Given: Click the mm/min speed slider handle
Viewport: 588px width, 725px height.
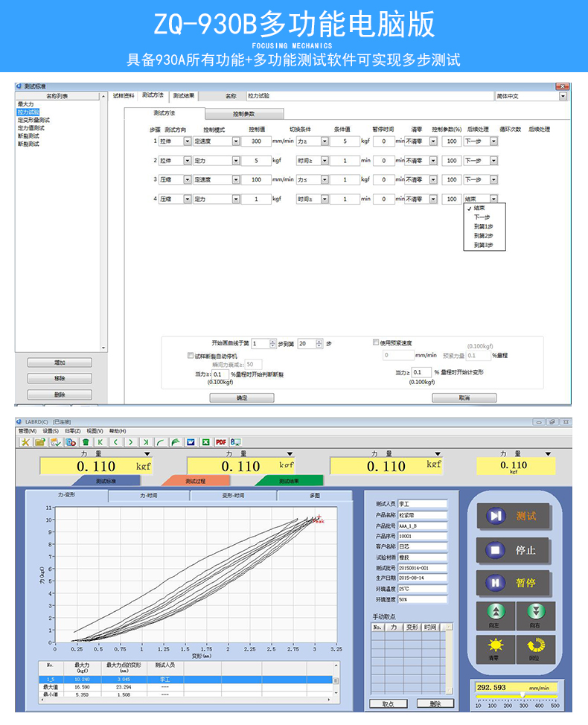Looking at the screenshot, I should coord(522,695).
